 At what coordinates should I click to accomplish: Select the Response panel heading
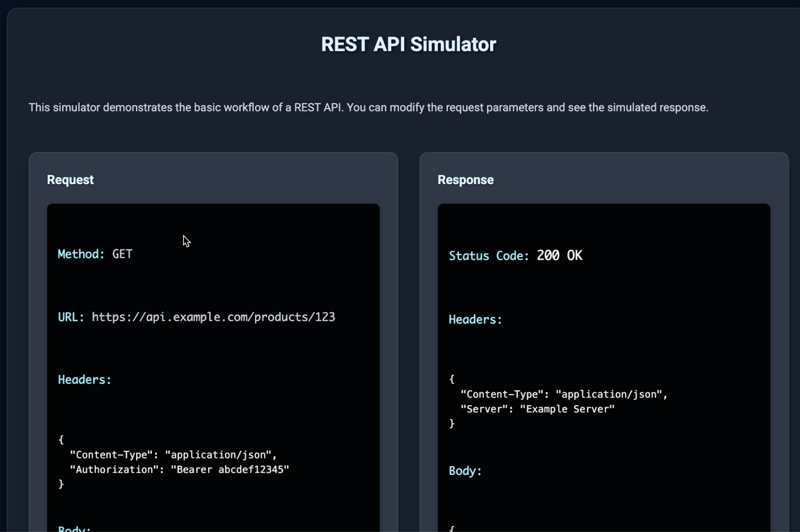pyautogui.click(x=465, y=180)
